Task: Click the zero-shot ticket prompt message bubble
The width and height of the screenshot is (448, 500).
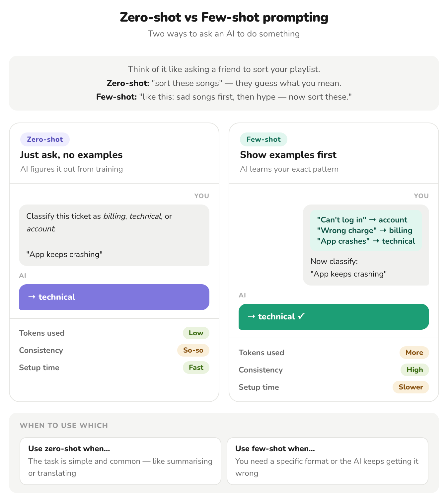Action: (x=114, y=235)
